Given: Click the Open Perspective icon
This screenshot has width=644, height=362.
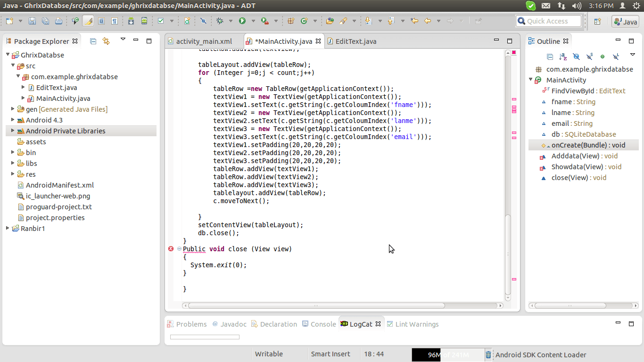Looking at the screenshot, I should pyautogui.click(x=597, y=21).
